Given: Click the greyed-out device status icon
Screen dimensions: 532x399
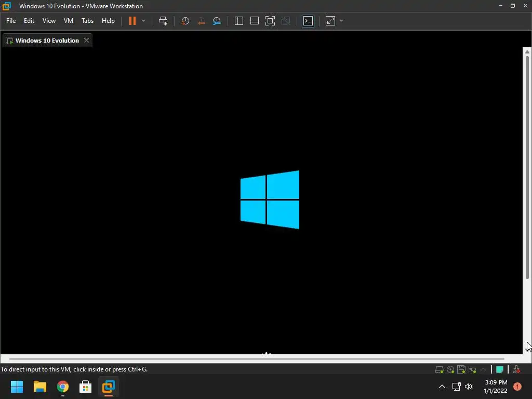Looking at the screenshot, I should [484, 369].
